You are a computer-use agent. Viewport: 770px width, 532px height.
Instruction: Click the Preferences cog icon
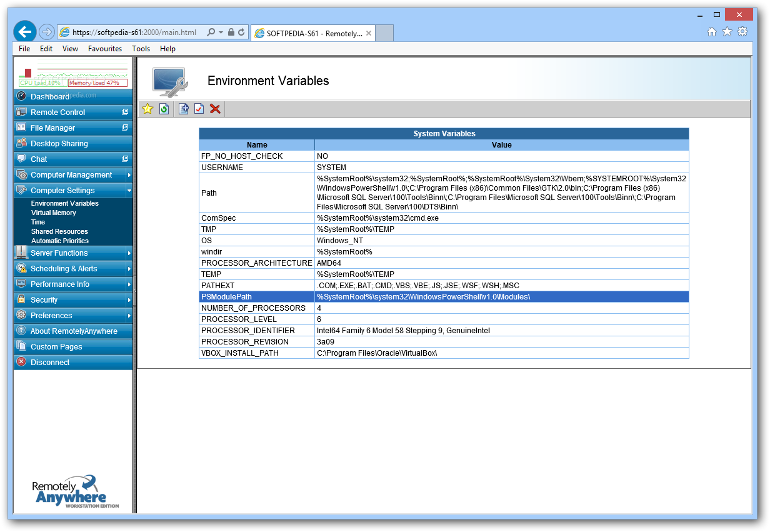click(x=21, y=315)
